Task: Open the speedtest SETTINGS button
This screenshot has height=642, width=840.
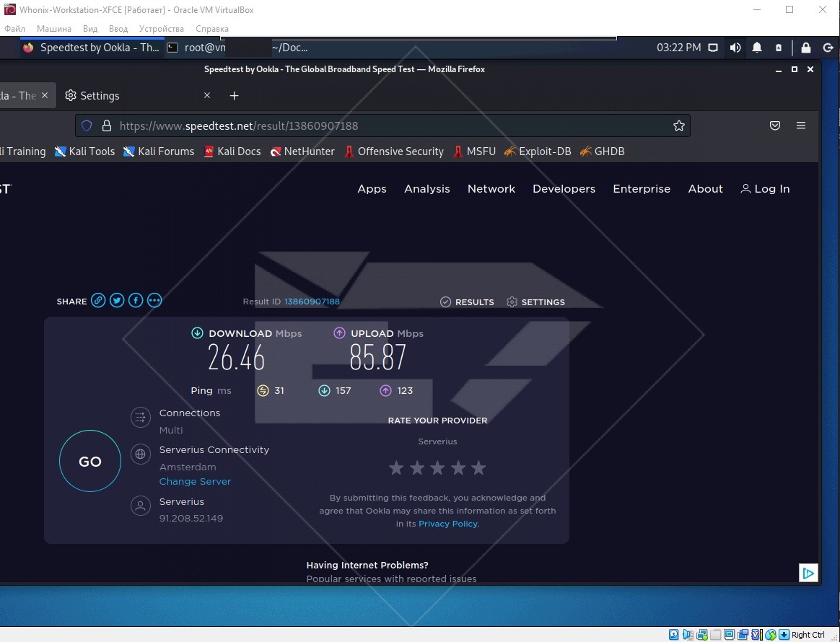Action: click(x=535, y=302)
